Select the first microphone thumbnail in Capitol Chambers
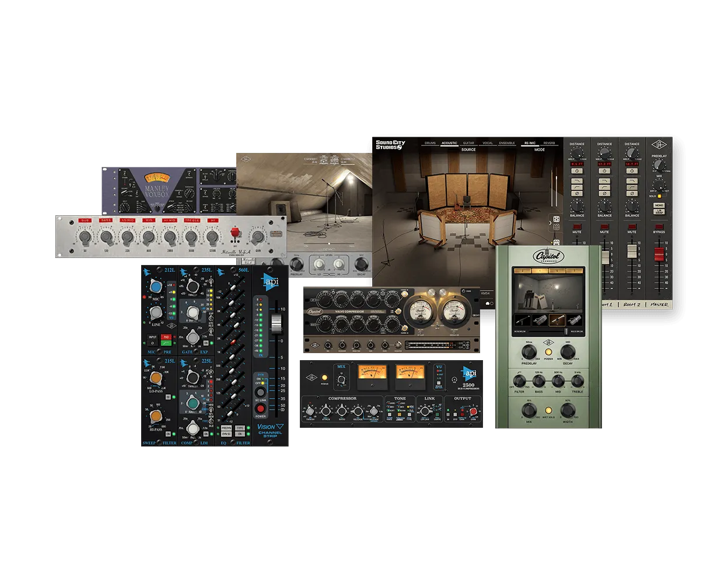 click(523, 320)
